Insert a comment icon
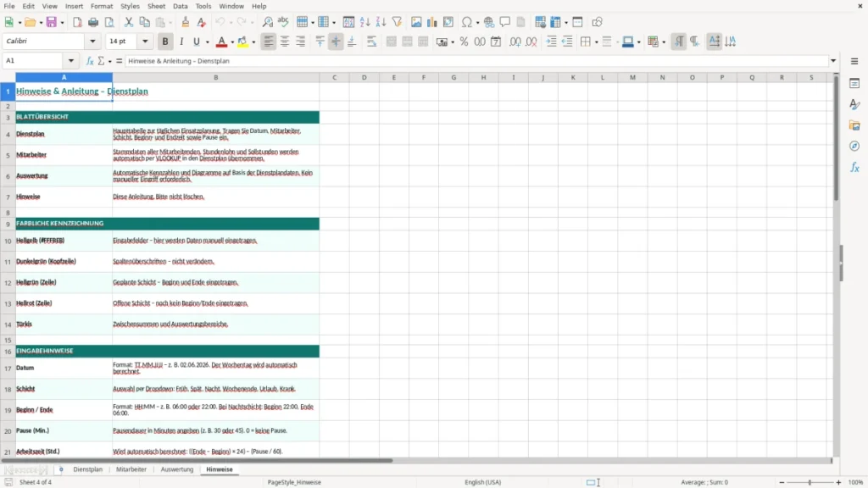868x488 pixels. [x=505, y=22]
